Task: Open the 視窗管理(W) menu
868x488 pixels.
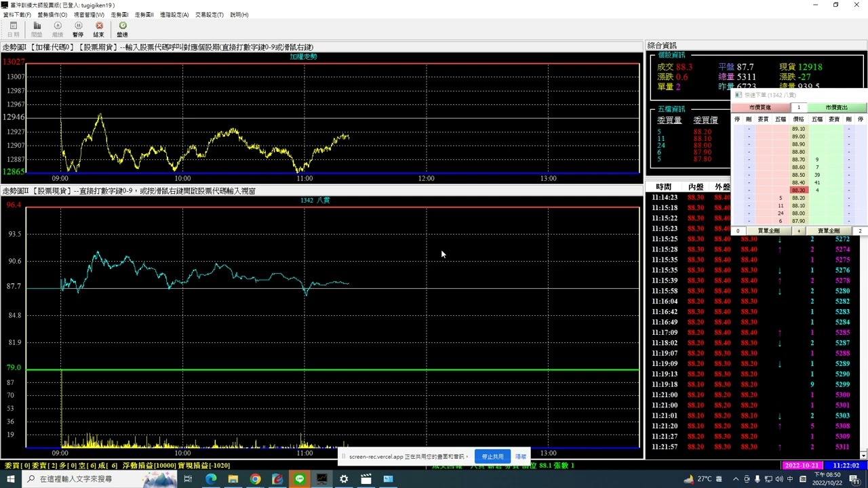Action: [x=89, y=15]
